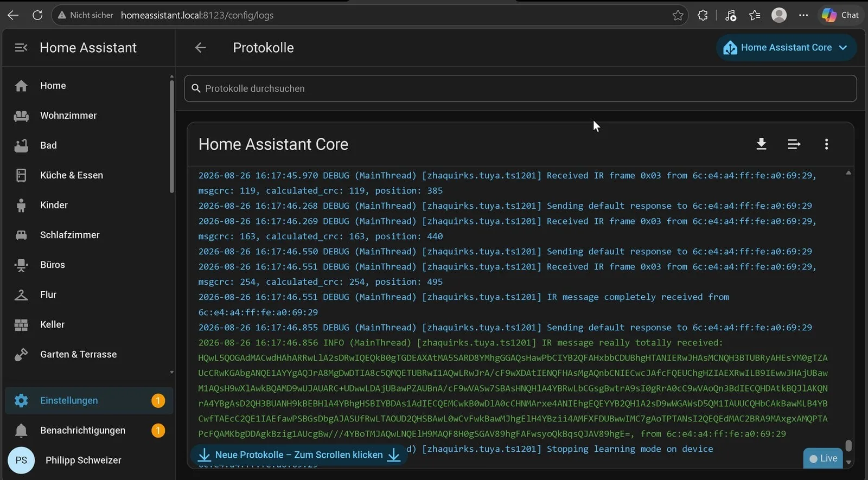Select Küche & Essen in the sidebar
This screenshot has width=868, height=480.
[89, 175]
